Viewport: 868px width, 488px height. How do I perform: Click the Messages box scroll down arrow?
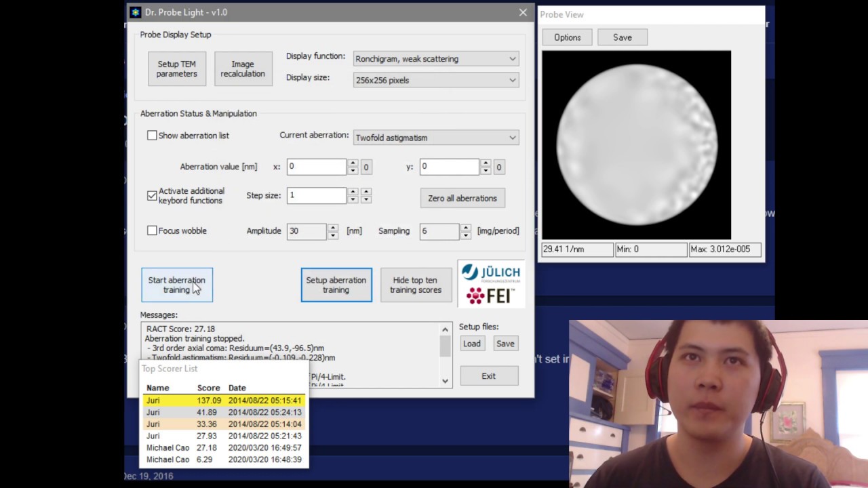[445, 381]
